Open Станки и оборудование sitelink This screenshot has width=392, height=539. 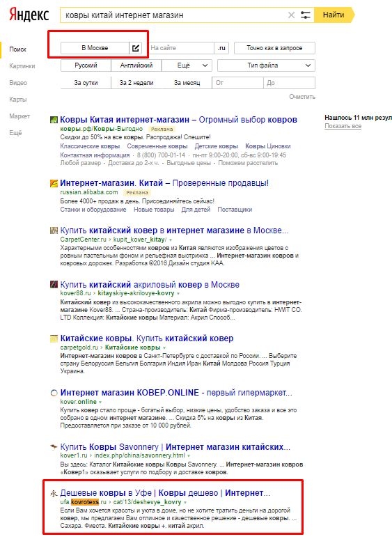pyautogui.click(x=93, y=210)
